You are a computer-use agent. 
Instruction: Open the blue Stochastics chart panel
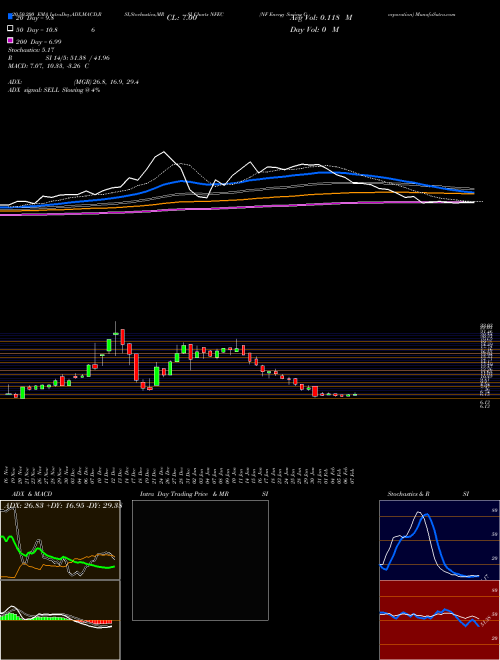[x=439, y=540]
